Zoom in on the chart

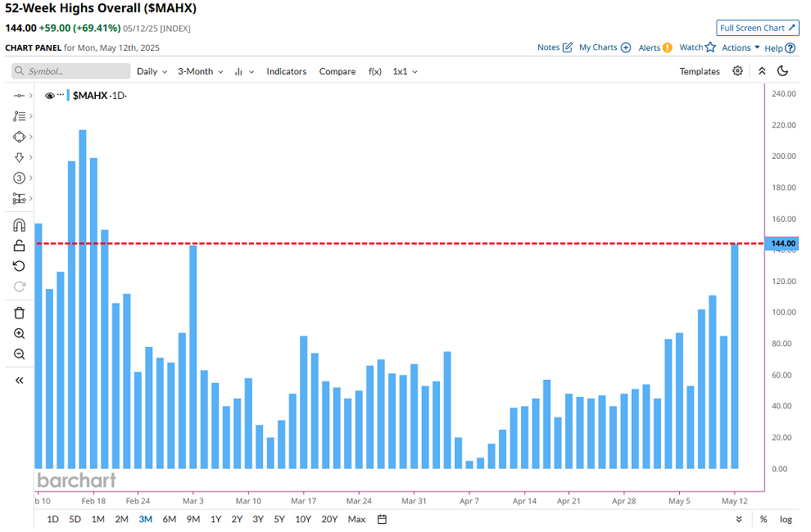click(x=20, y=334)
